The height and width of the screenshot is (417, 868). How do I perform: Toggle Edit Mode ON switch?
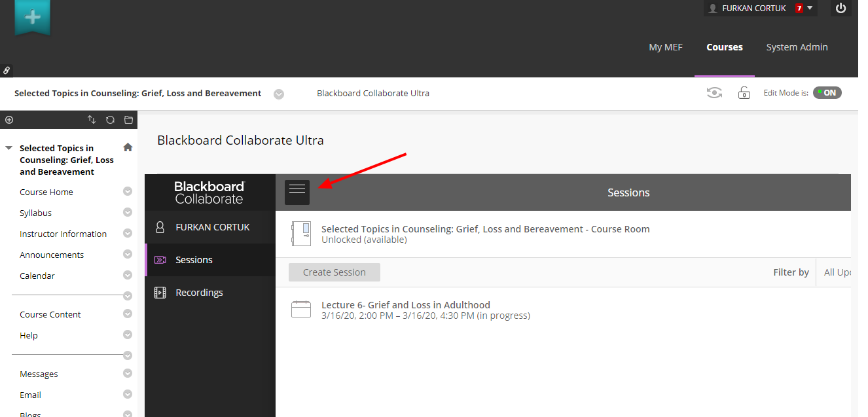click(827, 93)
